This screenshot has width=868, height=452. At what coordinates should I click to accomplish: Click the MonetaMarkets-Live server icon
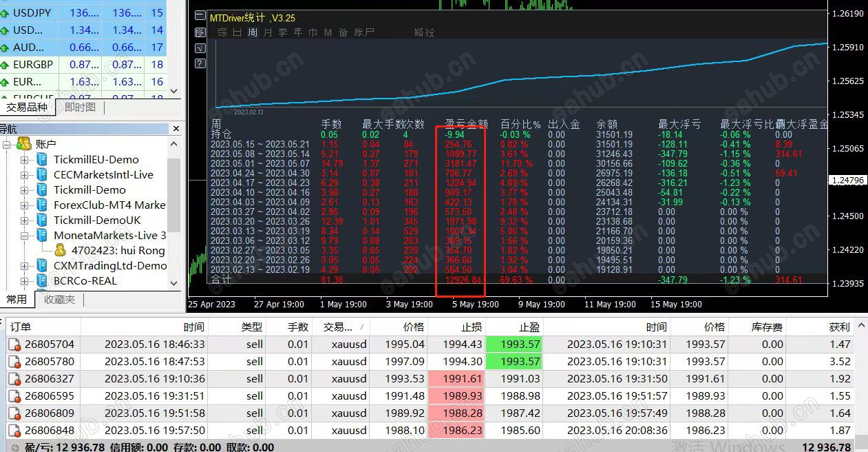tap(42, 235)
